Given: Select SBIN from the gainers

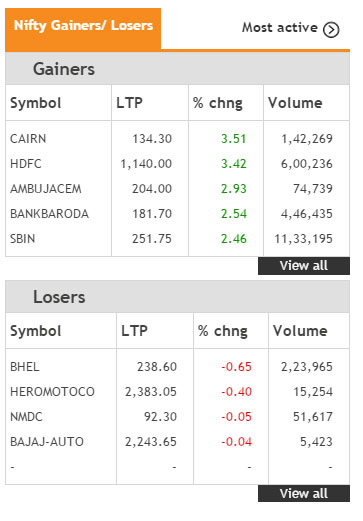Looking at the screenshot, I should 22,239.
